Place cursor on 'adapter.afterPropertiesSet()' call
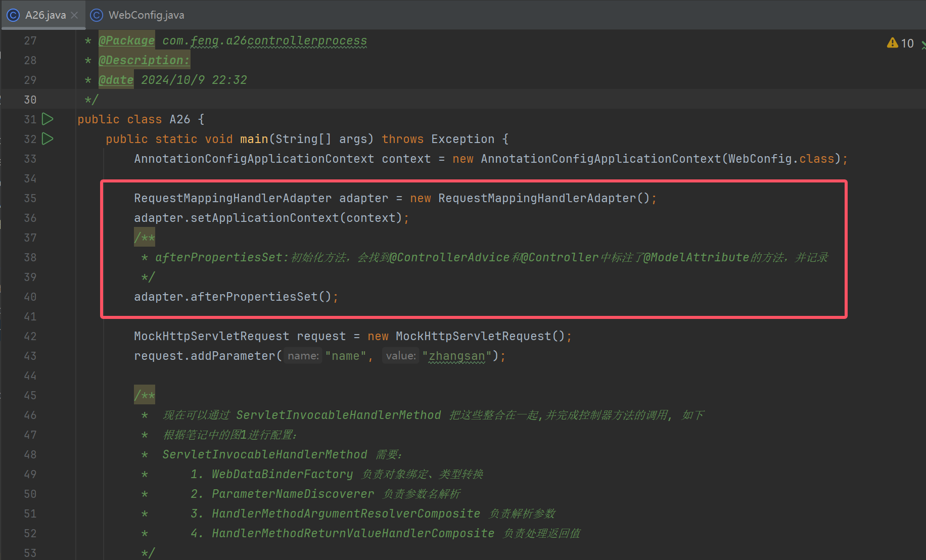 click(x=233, y=297)
